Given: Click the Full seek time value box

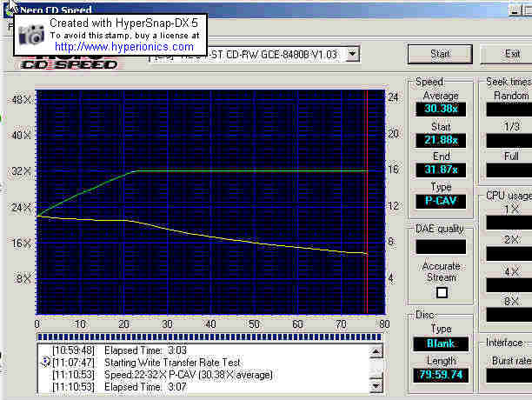Looking at the screenshot, I should (509, 170).
